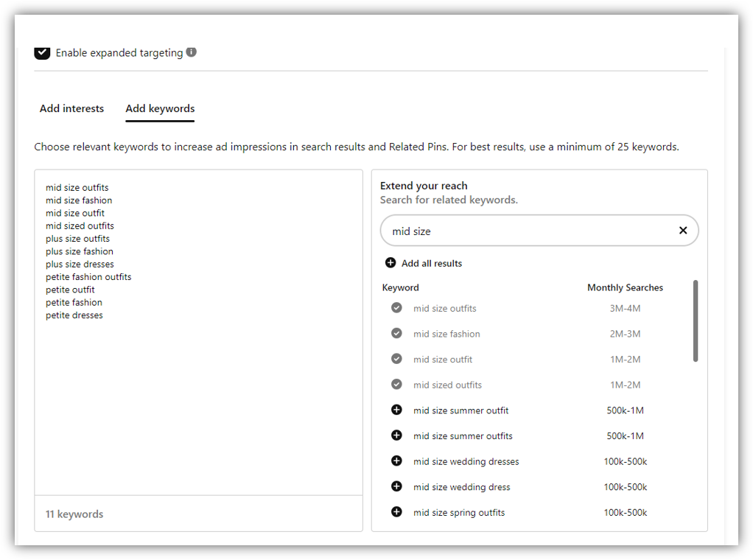Click plus icon beside mid size wedding dress
The height and width of the screenshot is (560, 753).
(x=396, y=486)
